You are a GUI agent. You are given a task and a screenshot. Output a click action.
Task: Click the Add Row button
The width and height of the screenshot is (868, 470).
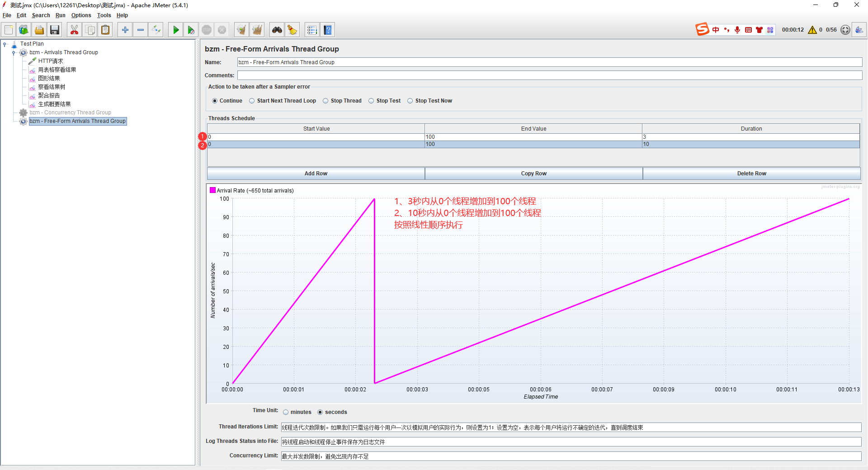(316, 174)
